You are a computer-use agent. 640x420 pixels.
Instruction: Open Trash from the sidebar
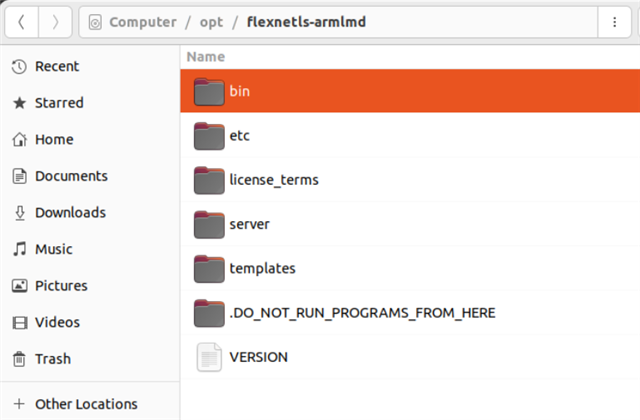tap(52, 358)
